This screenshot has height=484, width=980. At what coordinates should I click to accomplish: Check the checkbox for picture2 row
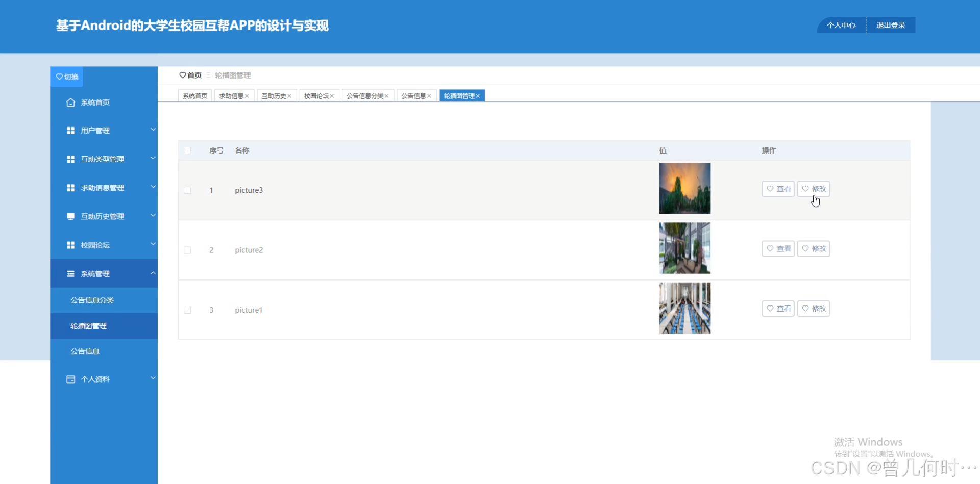pyautogui.click(x=187, y=250)
